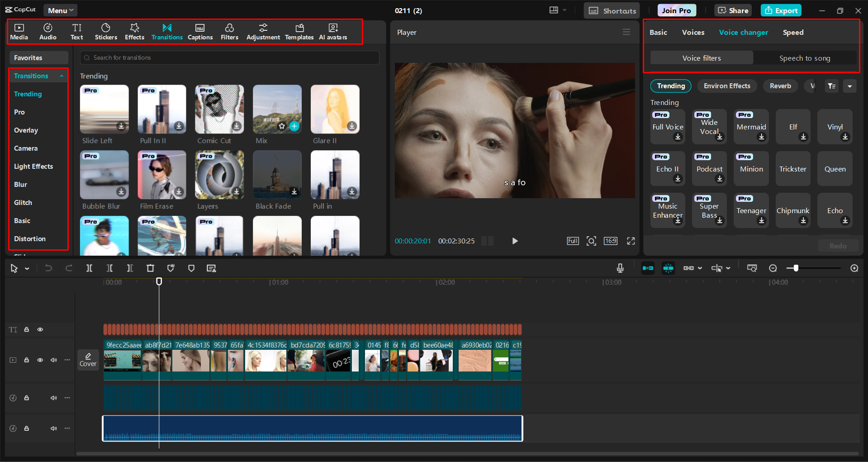Screen dimensions: 868x462
Task: Switch to the Speech to song tab
Action: pyautogui.click(x=805, y=58)
